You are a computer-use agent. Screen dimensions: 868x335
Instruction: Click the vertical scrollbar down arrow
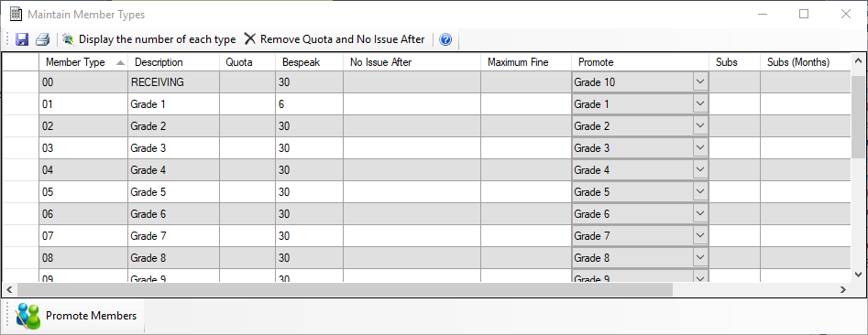[x=859, y=274]
